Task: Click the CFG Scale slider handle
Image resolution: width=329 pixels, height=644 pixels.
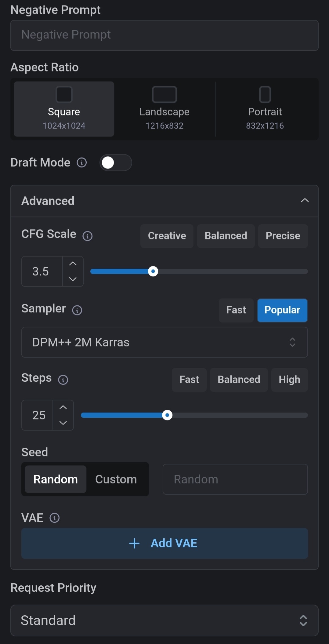Action: tap(153, 271)
